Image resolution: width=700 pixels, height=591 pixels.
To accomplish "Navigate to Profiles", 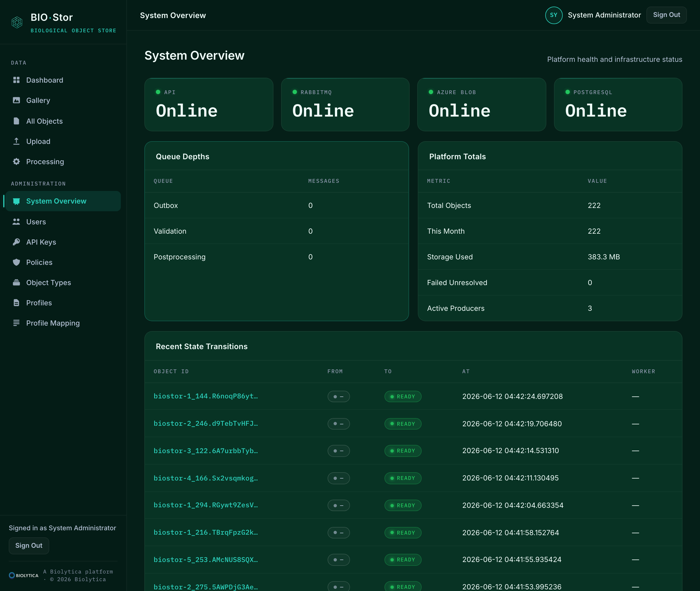I will (63, 303).
